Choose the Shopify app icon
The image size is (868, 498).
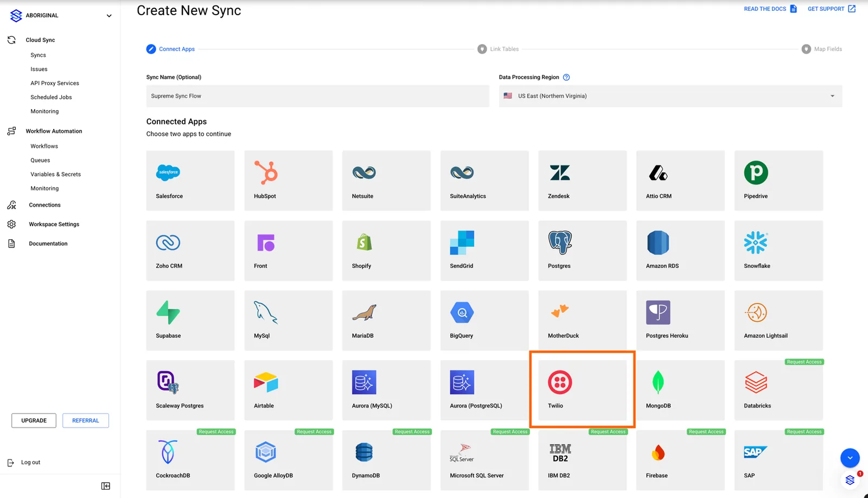[364, 242]
